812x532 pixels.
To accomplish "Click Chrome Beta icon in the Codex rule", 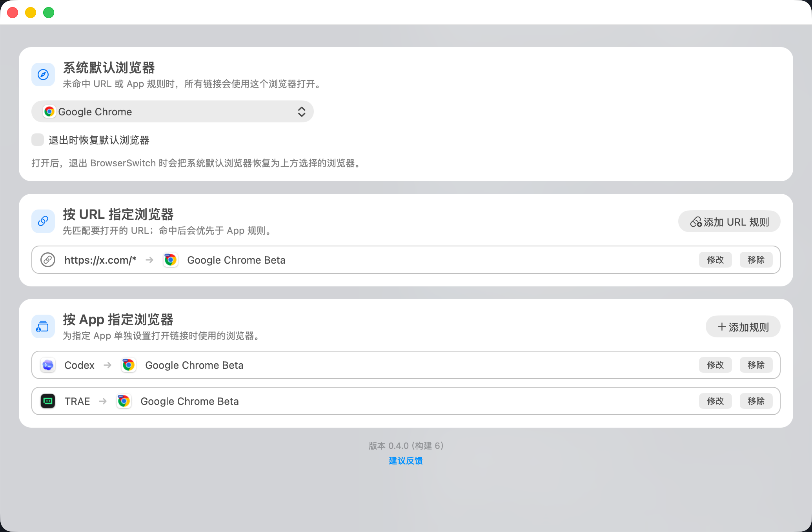I will [x=128, y=365].
